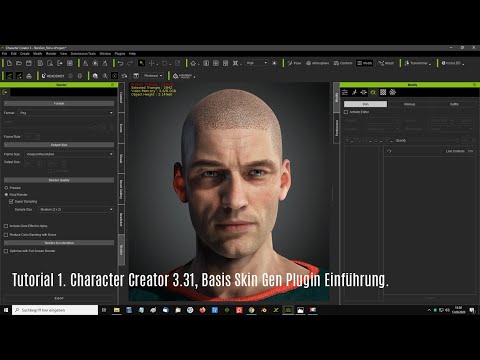The image size is (480, 360).
Task: Click the printer icon in second toolbar row
Action: (x=29, y=76)
